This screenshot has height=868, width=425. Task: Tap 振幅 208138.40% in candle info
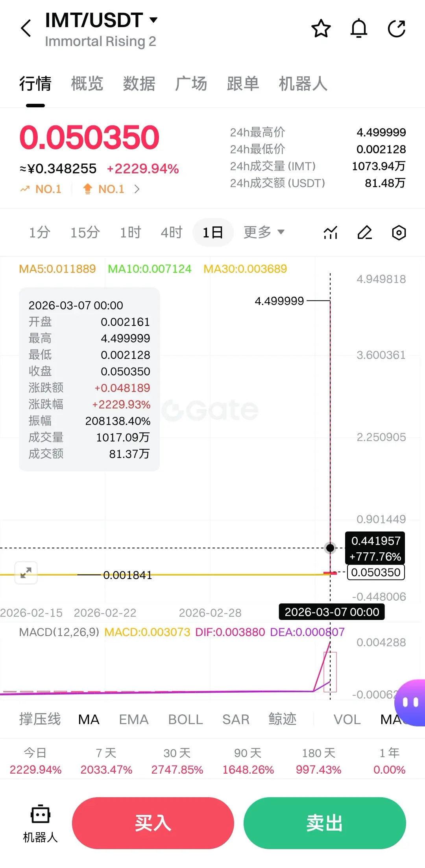[x=89, y=421]
